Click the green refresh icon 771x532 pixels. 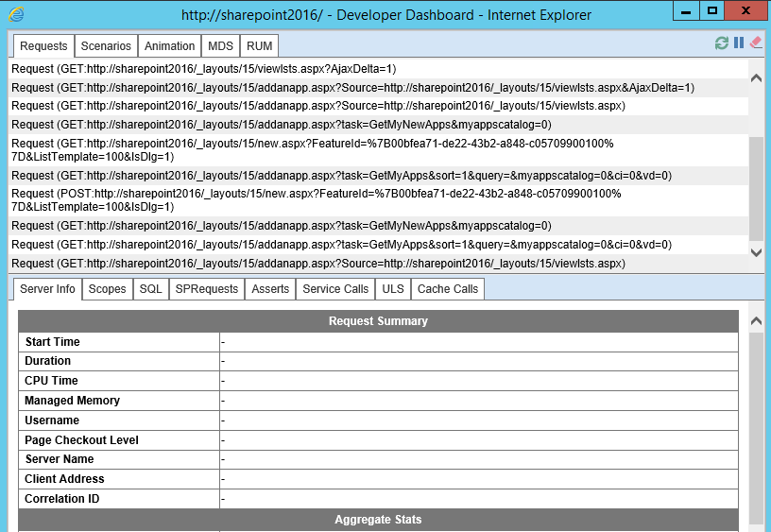pyautogui.click(x=721, y=43)
